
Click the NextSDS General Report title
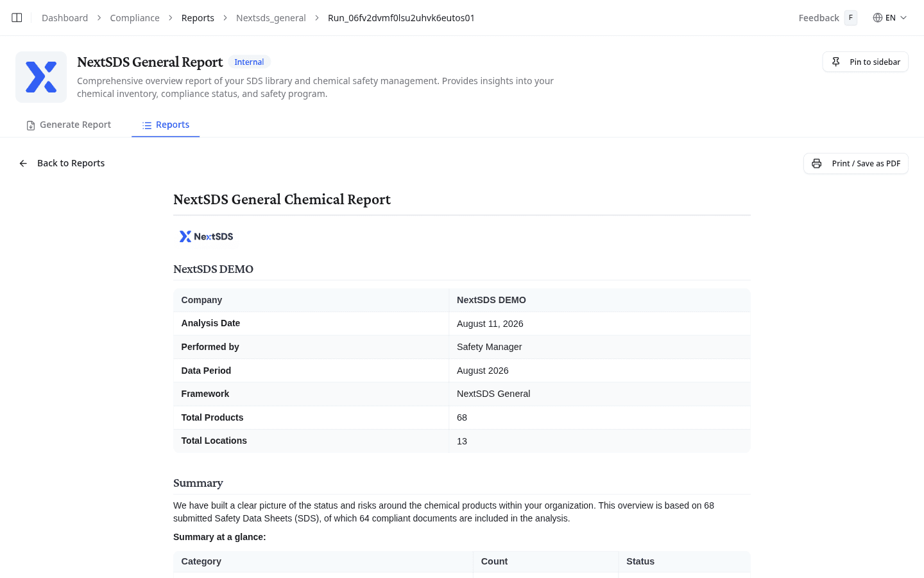(150, 62)
